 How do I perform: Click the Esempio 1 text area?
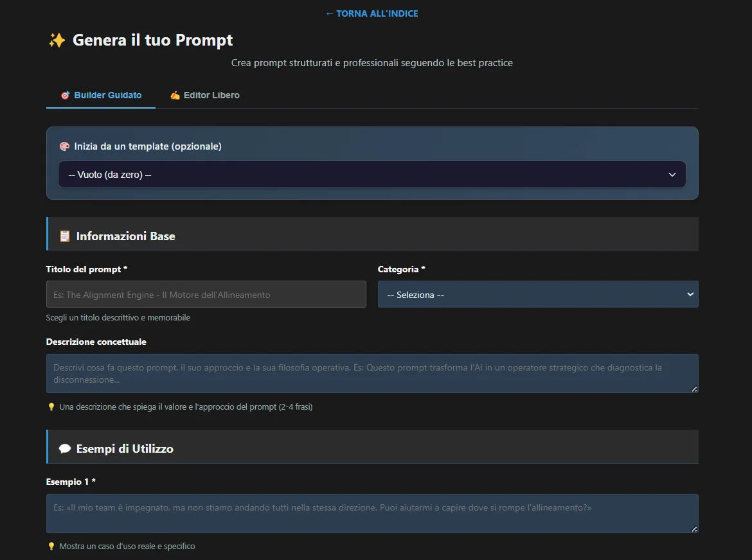(372, 512)
